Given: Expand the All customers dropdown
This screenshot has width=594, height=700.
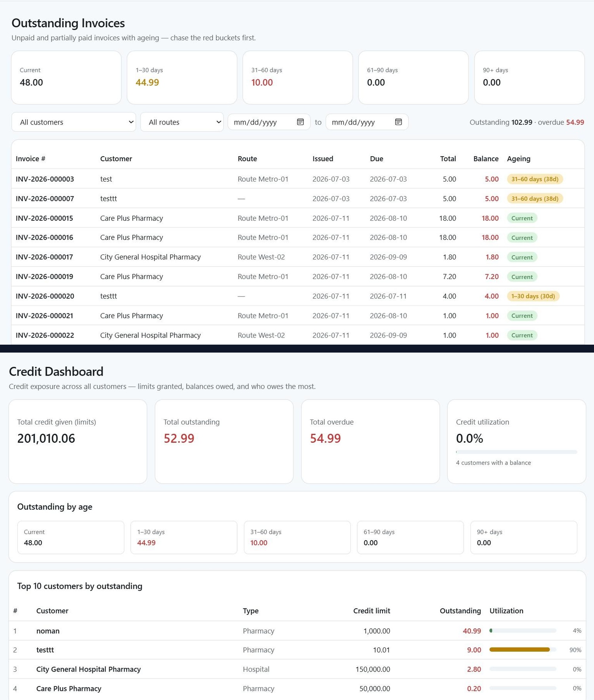Looking at the screenshot, I should pyautogui.click(x=74, y=122).
